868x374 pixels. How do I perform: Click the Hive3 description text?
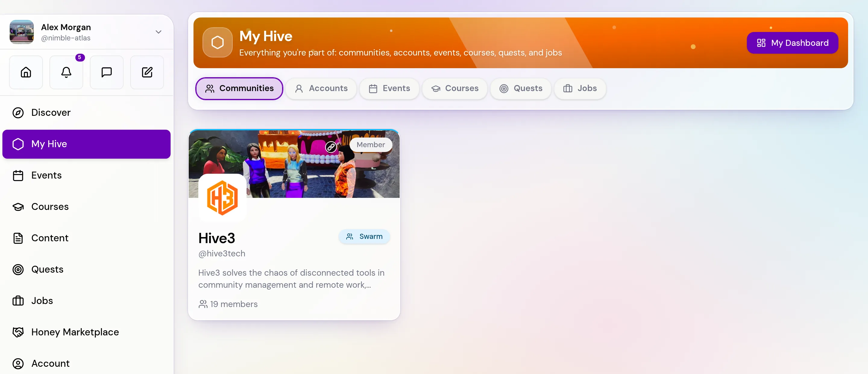click(x=291, y=279)
